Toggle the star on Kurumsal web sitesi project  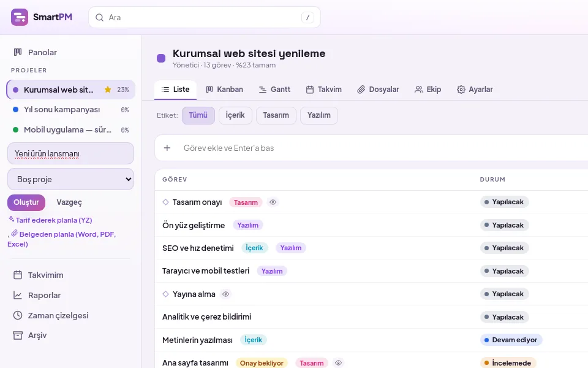click(x=108, y=90)
